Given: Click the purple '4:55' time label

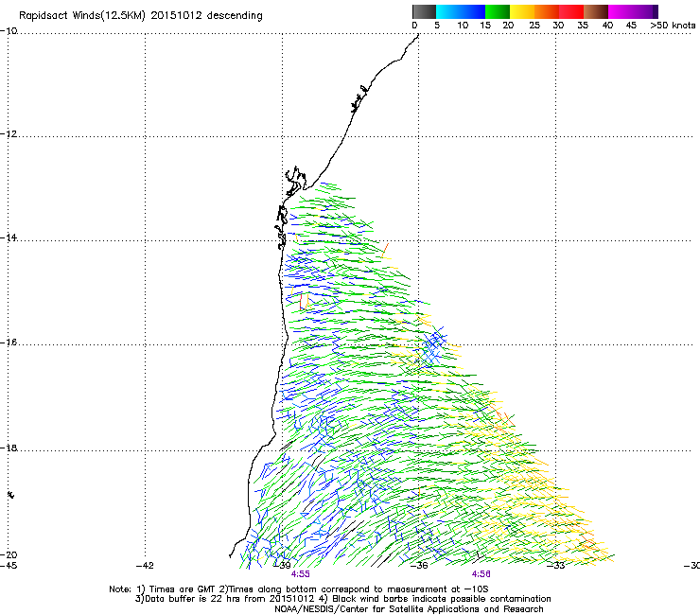Looking at the screenshot, I should 301,574.
